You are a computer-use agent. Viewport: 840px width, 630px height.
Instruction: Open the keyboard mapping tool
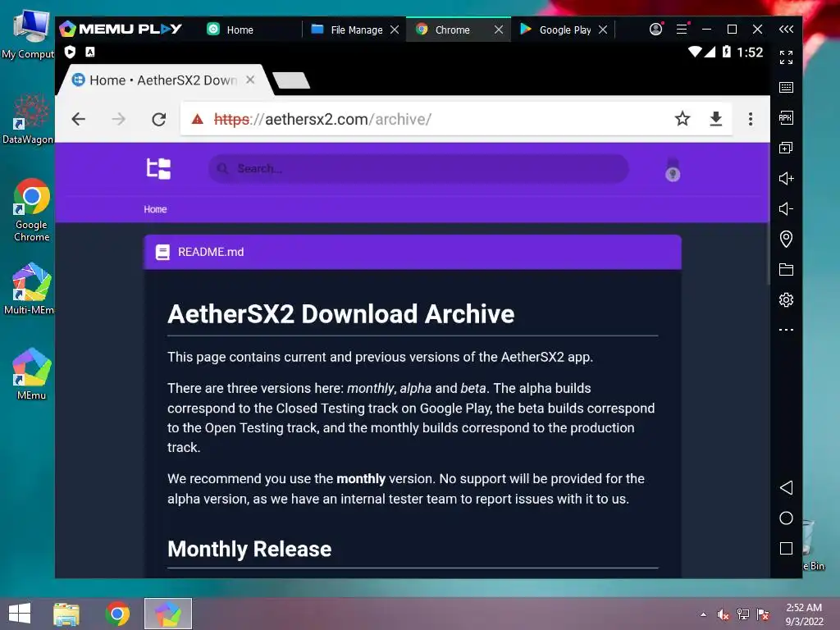pos(786,87)
